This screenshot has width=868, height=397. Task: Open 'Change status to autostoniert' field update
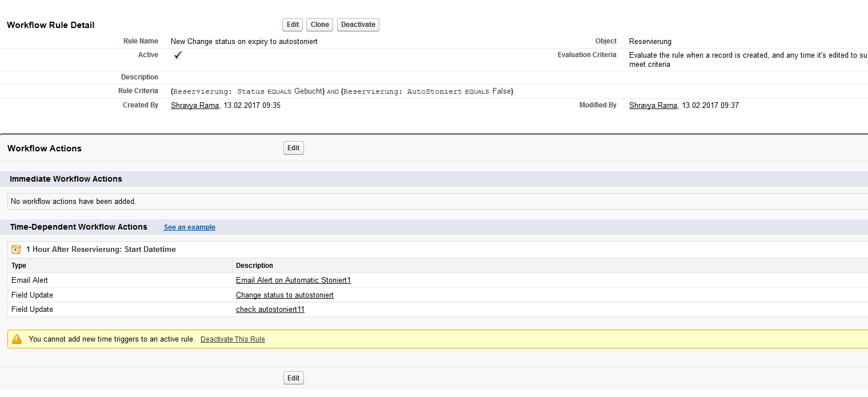pyautogui.click(x=285, y=295)
